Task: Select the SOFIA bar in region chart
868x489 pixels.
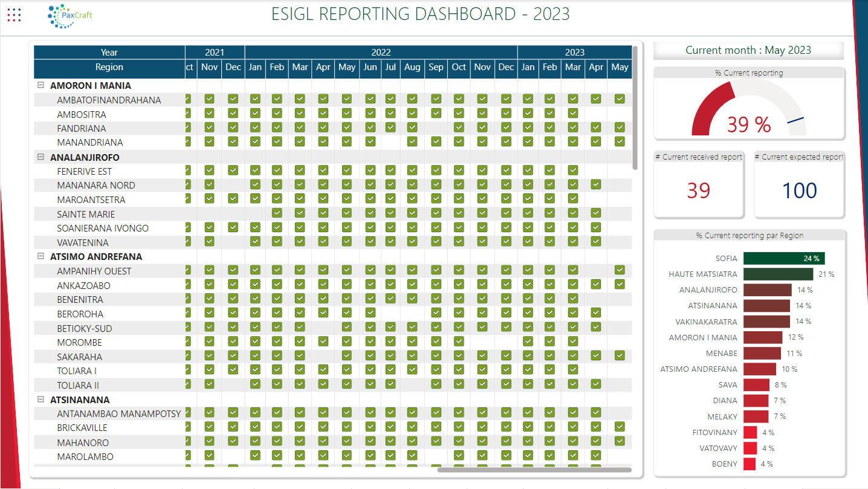Action: pyautogui.click(x=784, y=258)
